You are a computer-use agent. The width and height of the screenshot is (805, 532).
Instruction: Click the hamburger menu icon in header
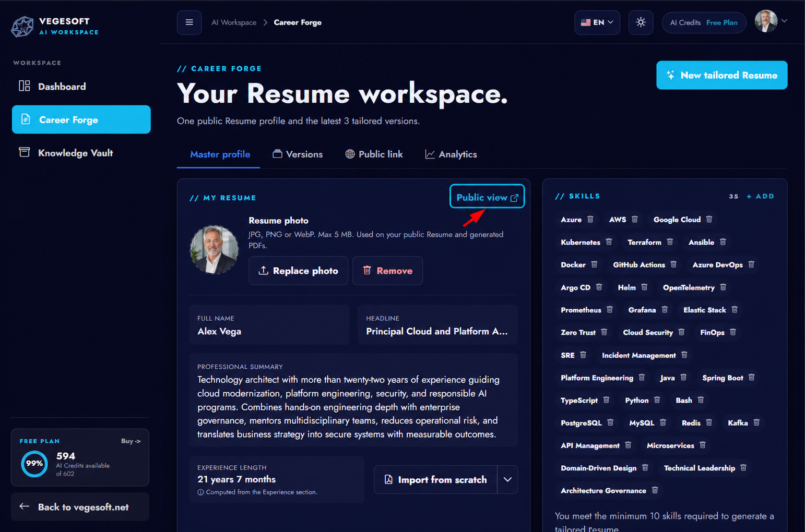[x=189, y=22]
